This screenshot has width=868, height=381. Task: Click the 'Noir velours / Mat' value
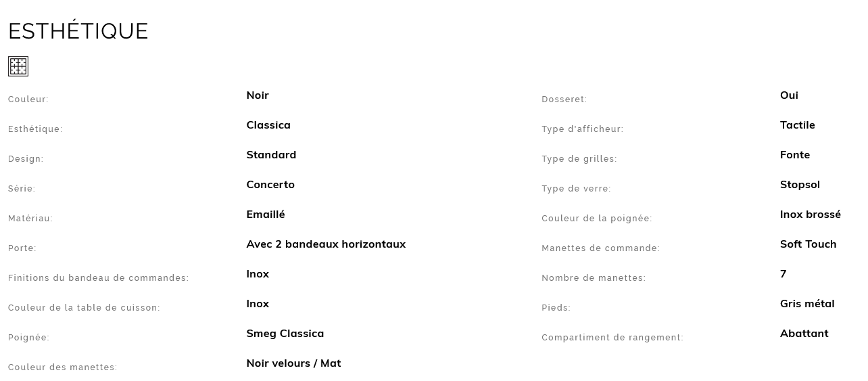293,363
